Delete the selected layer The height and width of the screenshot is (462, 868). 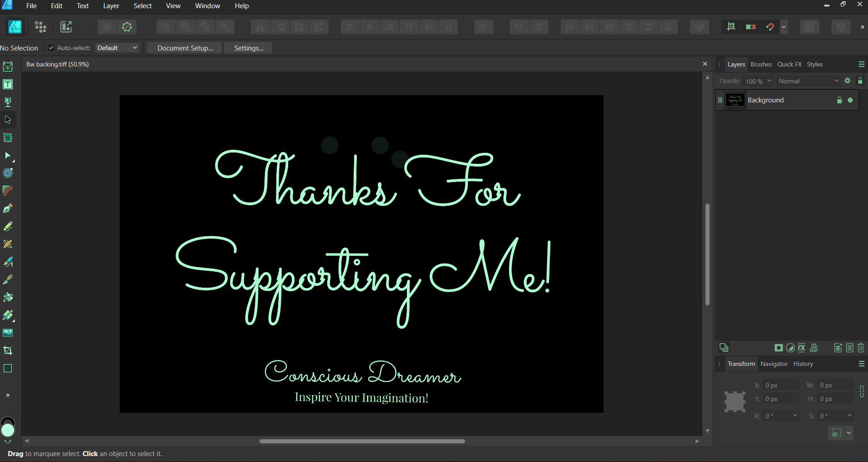(861, 348)
